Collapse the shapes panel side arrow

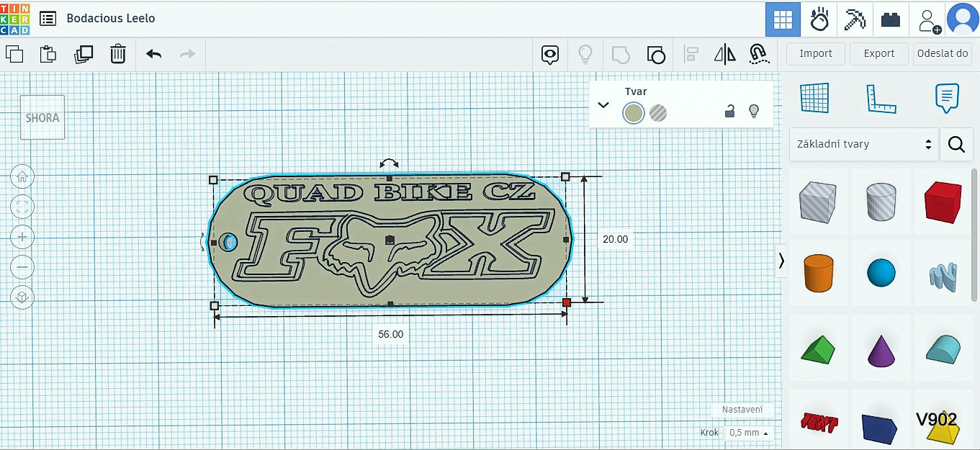tap(781, 261)
